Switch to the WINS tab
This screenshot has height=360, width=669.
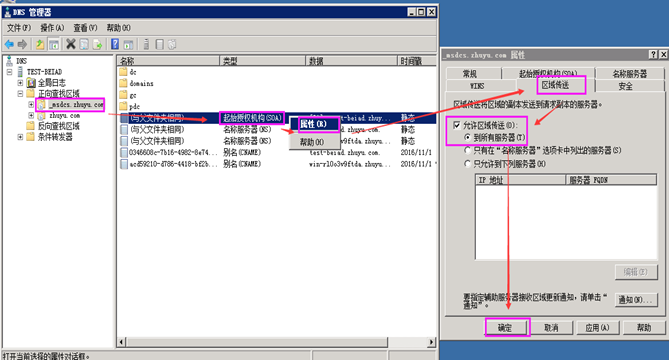(477, 86)
